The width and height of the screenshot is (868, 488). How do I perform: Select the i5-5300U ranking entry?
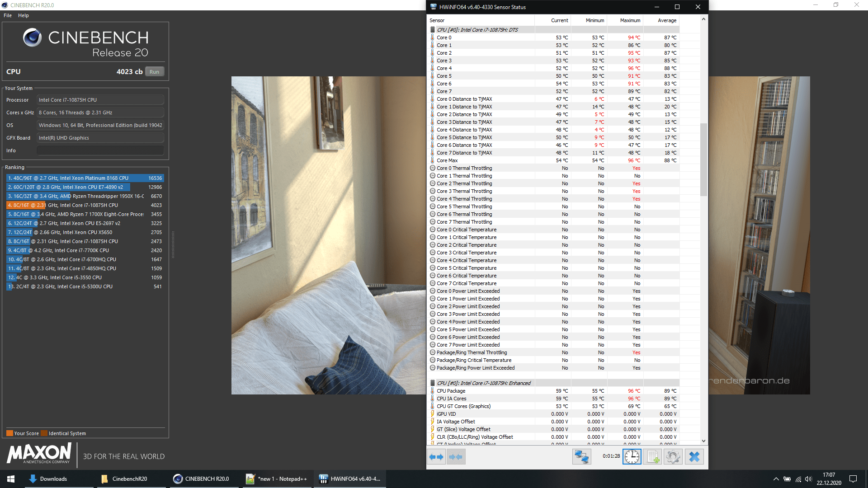coord(85,286)
